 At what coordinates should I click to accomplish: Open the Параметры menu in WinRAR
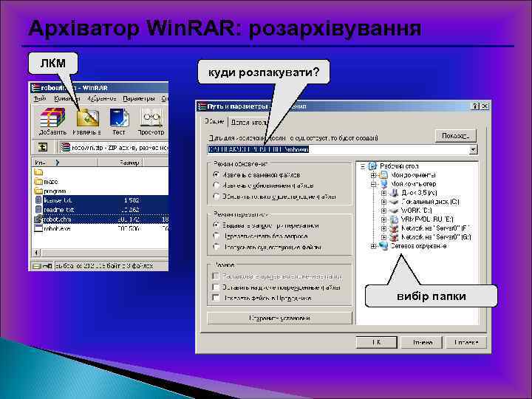pos(138,98)
